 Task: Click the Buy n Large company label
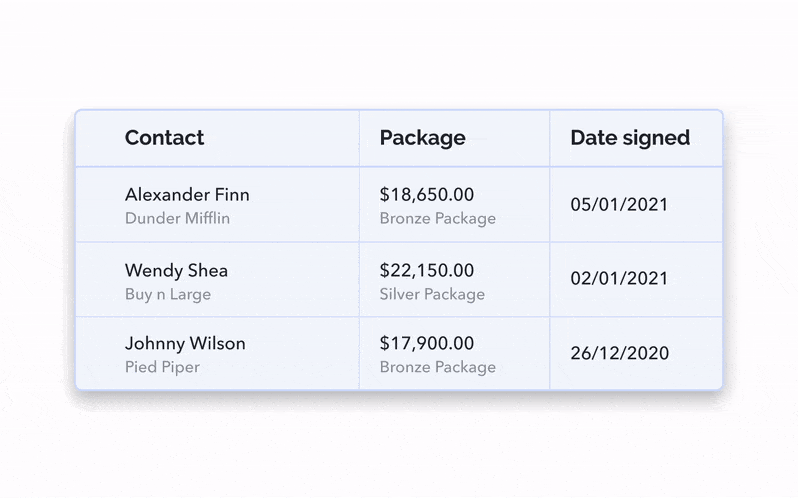pos(168,294)
